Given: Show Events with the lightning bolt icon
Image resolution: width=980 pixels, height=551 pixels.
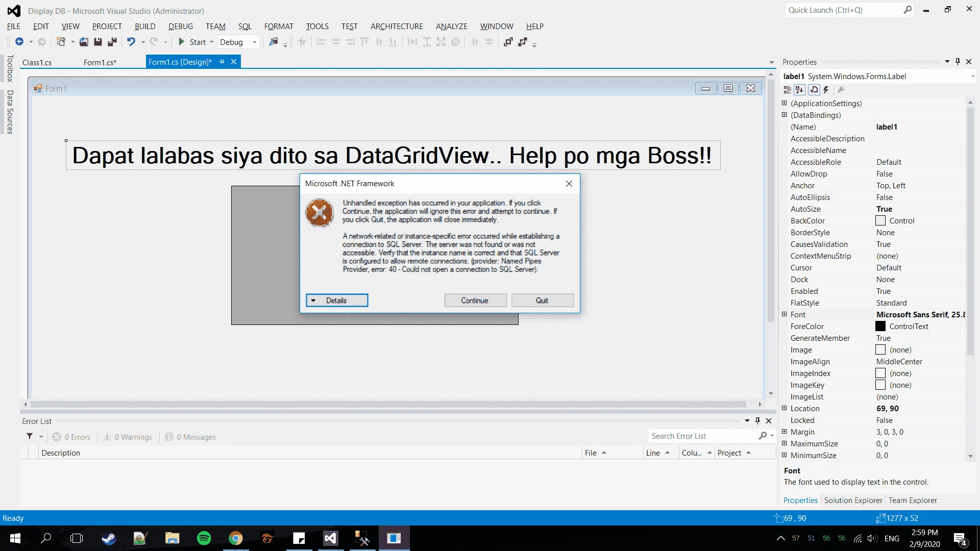Looking at the screenshot, I should pos(826,90).
